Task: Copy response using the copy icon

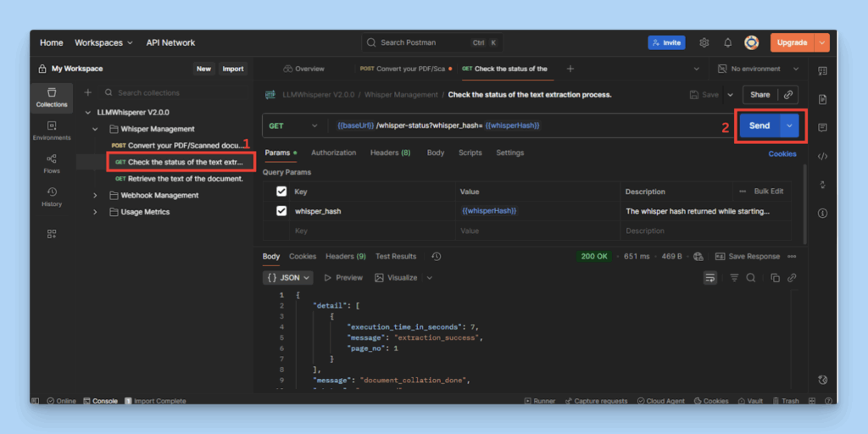Action: point(775,278)
